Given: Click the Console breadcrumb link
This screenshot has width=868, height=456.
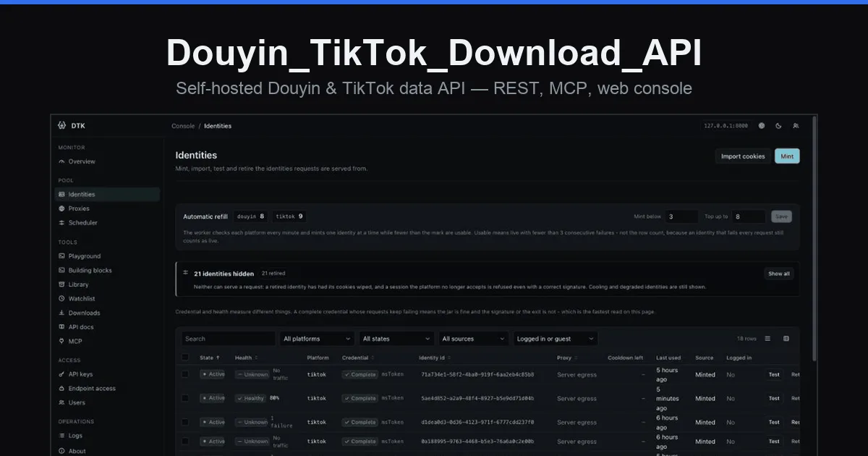Looking at the screenshot, I should click(183, 126).
